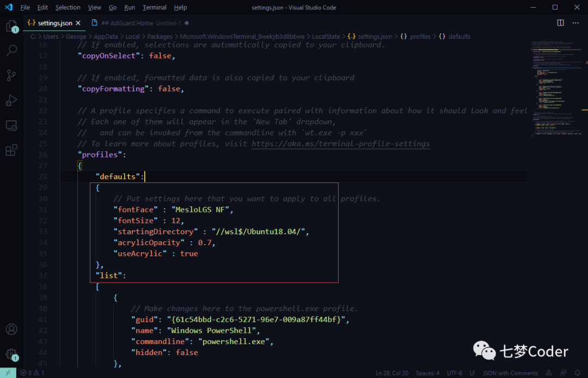Open errors and warnings in status bar
Image resolution: width=588 pixels, height=378 pixels.
point(32,373)
